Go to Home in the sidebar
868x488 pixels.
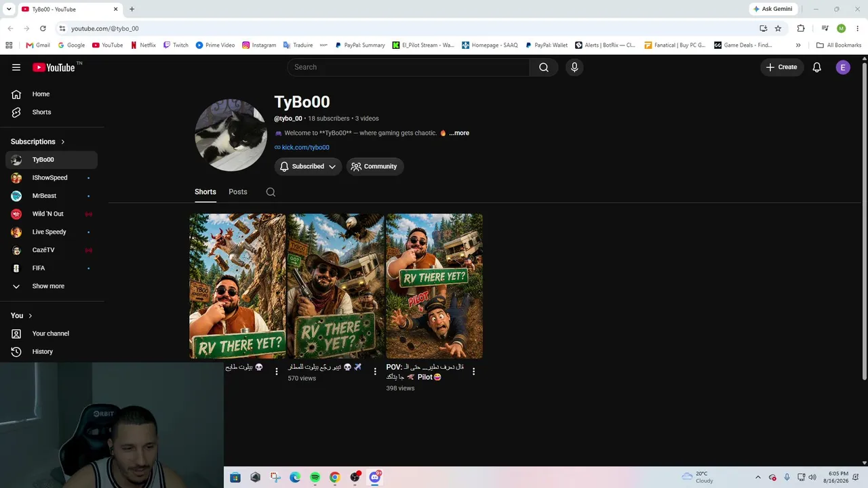pos(52,94)
